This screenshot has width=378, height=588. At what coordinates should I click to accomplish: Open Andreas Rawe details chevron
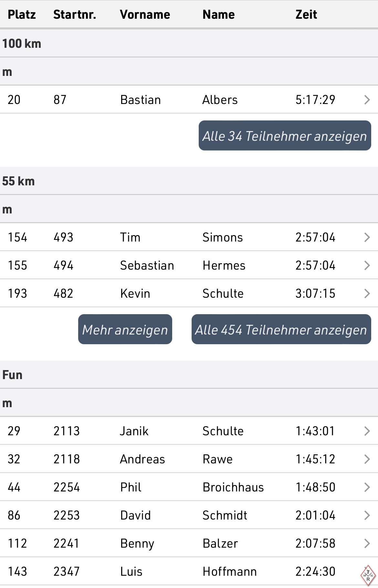[x=367, y=459]
